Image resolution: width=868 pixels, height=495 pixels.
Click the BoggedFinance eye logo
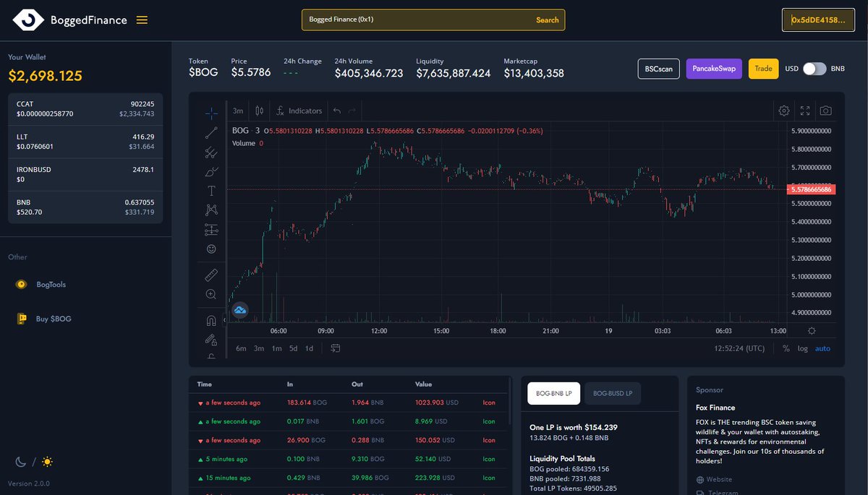28,20
